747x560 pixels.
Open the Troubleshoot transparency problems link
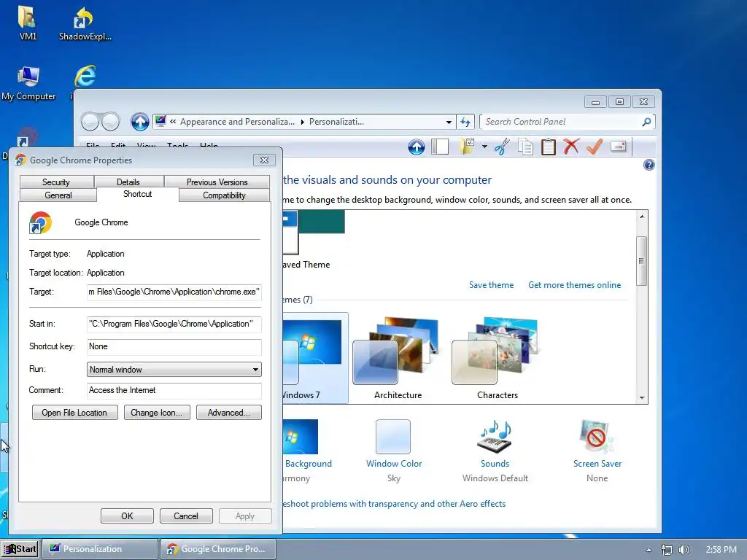pos(394,504)
